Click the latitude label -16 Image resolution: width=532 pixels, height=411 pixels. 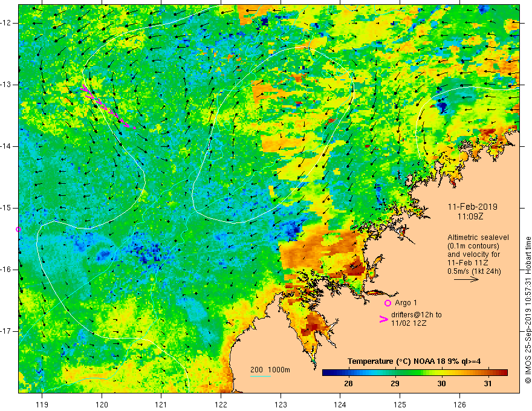(6, 270)
